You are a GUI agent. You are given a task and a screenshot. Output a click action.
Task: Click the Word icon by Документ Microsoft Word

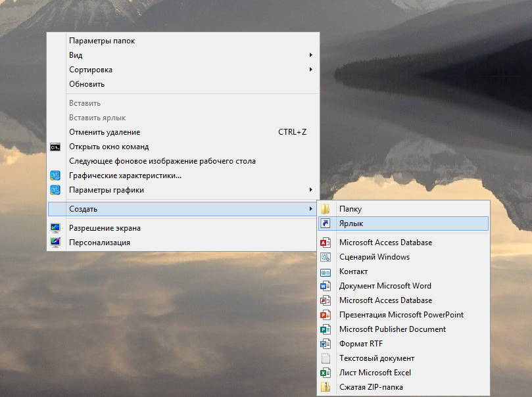(326, 286)
